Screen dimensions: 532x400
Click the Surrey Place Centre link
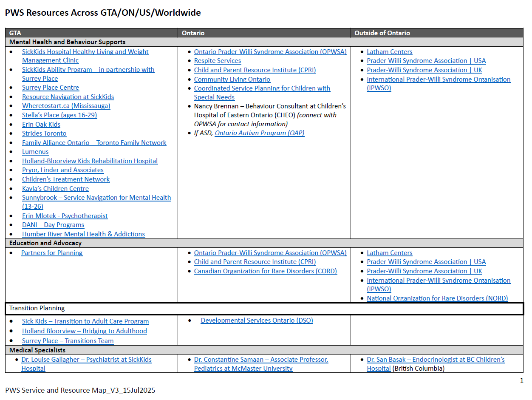pos(51,88)
